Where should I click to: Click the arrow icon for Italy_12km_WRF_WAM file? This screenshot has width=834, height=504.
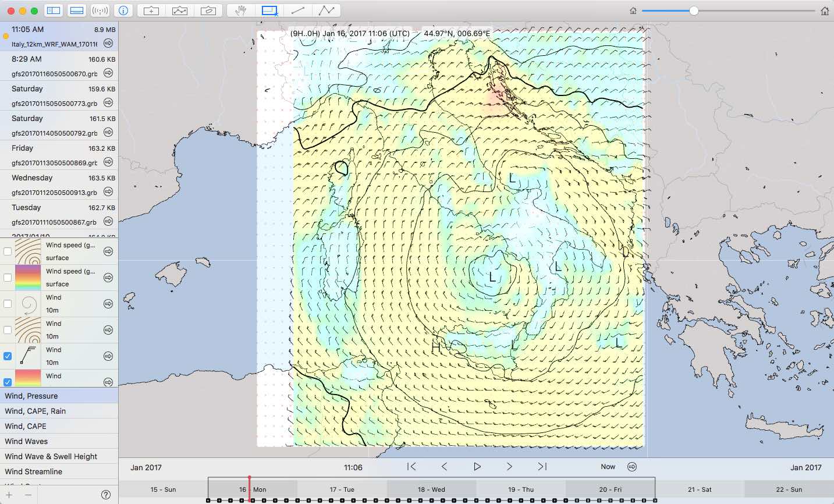pyautogui.click(x=108, y=44)
